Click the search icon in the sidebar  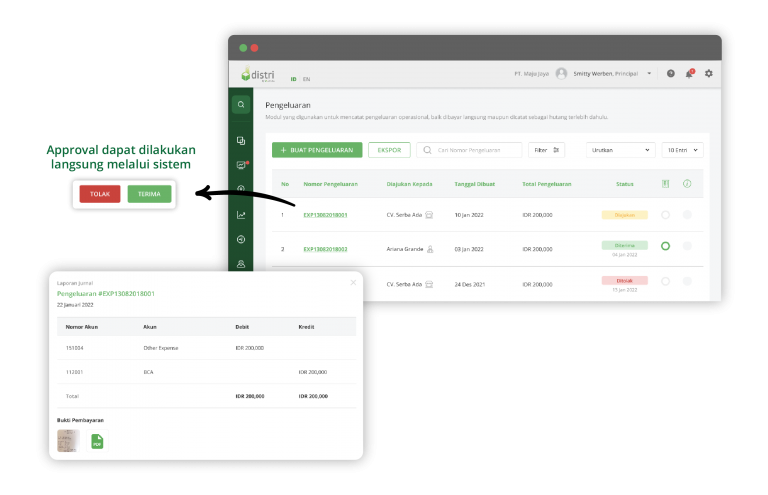[x=241, y=104]
